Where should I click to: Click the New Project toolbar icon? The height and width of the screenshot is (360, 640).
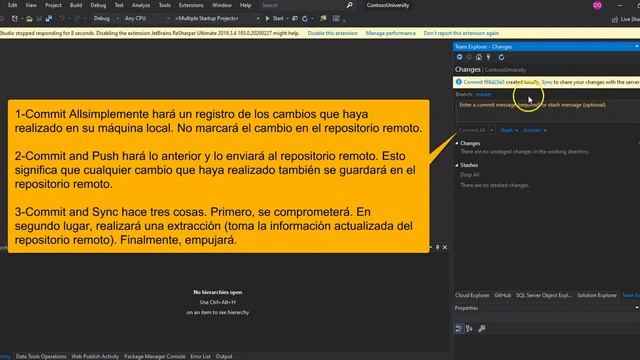click(15, 19)
